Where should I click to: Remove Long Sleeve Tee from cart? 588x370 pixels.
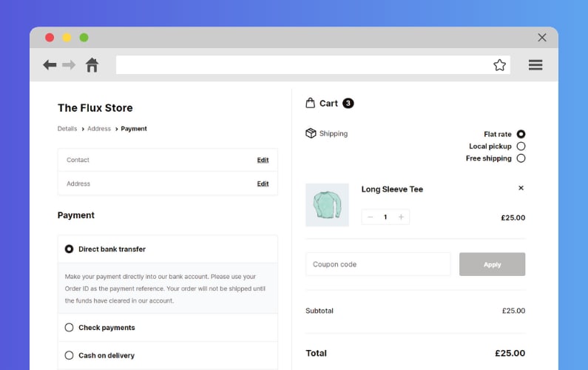521,188
